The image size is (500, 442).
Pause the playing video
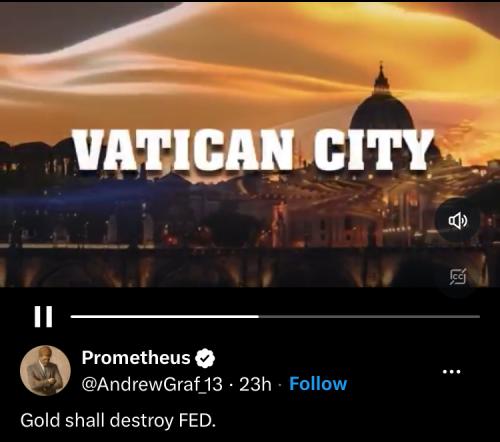click(43, 317)
